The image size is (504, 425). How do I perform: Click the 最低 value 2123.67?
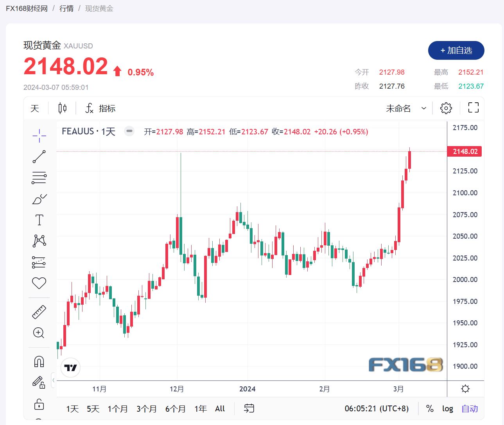pyautogui.click(x=471, y=86)
